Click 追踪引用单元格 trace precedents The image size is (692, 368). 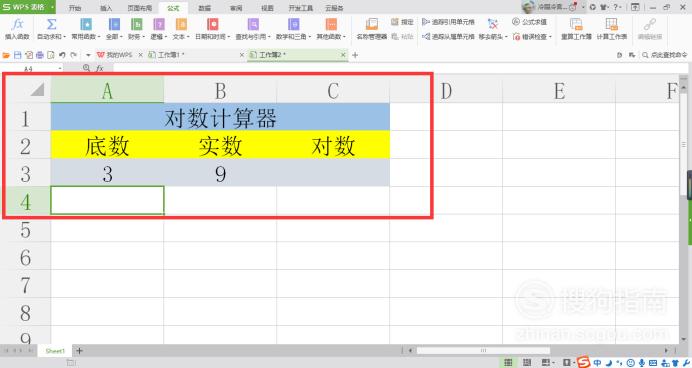click(448, 22)
